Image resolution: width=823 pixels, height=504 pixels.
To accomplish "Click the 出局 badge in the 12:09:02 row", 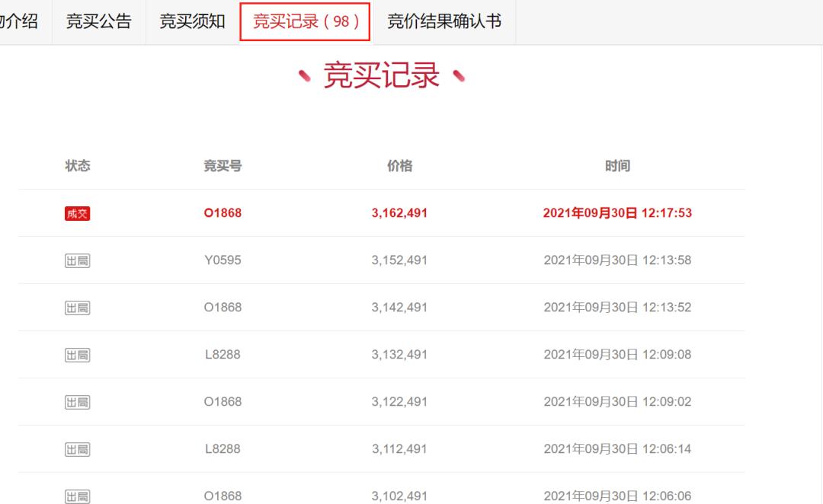I will [x=75, y=401].
